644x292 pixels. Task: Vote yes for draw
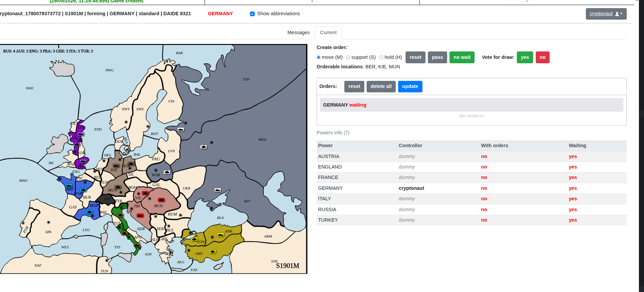(525, 57)
